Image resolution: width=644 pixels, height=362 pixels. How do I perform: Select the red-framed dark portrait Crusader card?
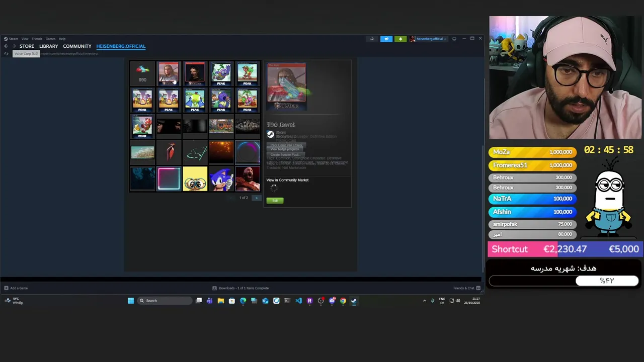tap(195, 73)
